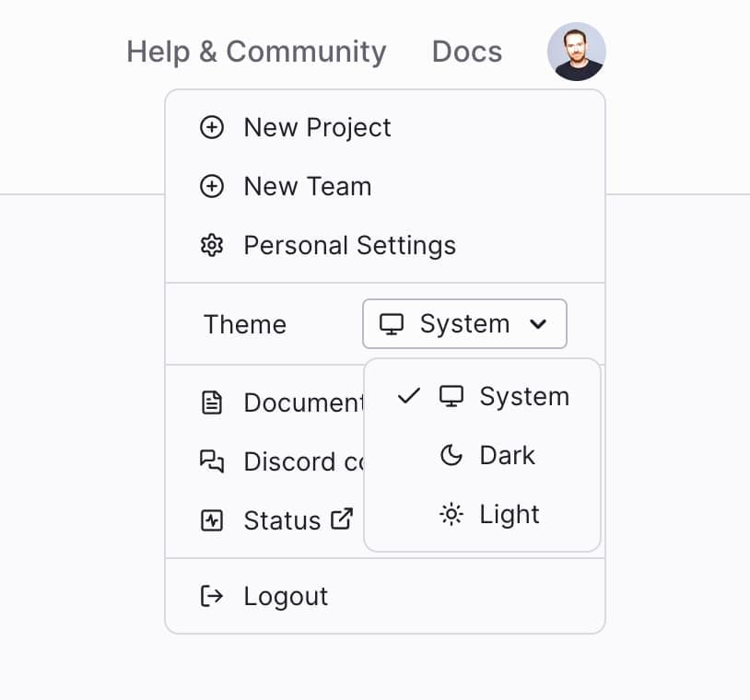
Task: Click the Logout entry
Action: [286, 596]
